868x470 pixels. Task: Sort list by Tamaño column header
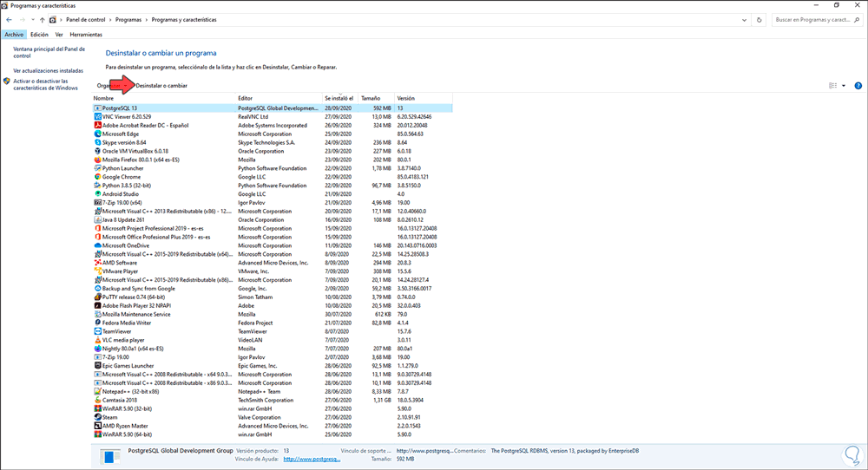click(x=376, y=99)
